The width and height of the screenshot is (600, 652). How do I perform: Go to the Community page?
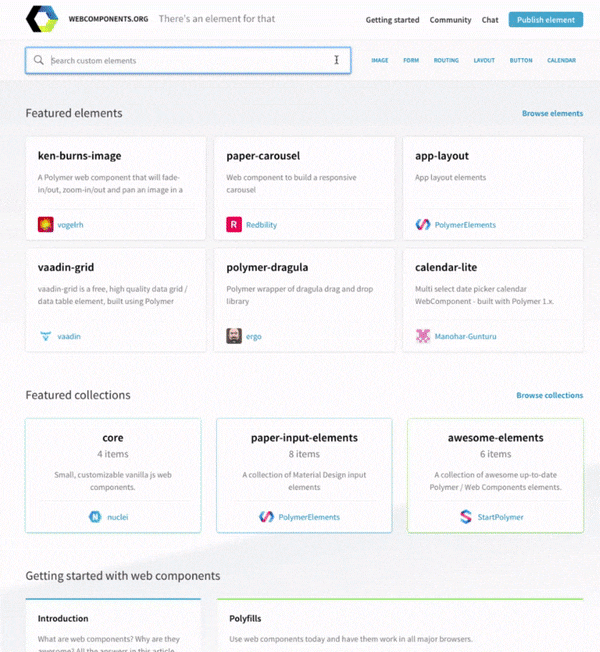tap(450, 20)
